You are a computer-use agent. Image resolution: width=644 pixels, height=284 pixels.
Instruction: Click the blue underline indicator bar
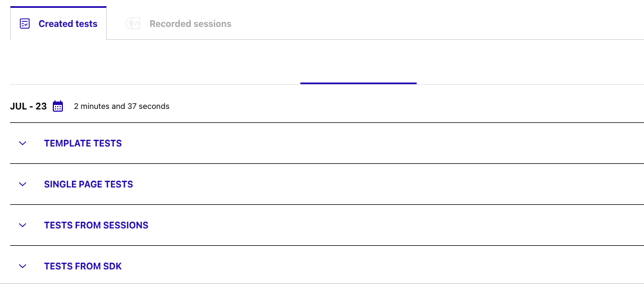[358, 83]
